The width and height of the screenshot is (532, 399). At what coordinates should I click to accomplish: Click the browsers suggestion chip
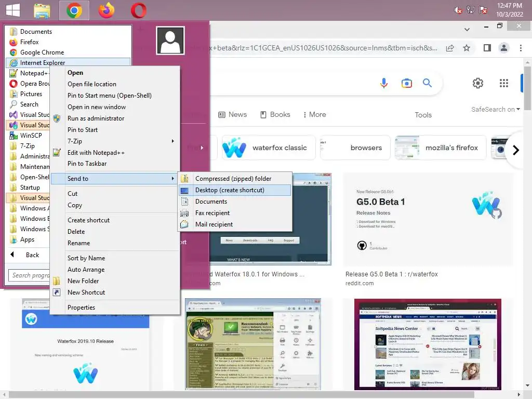(355, 148)
